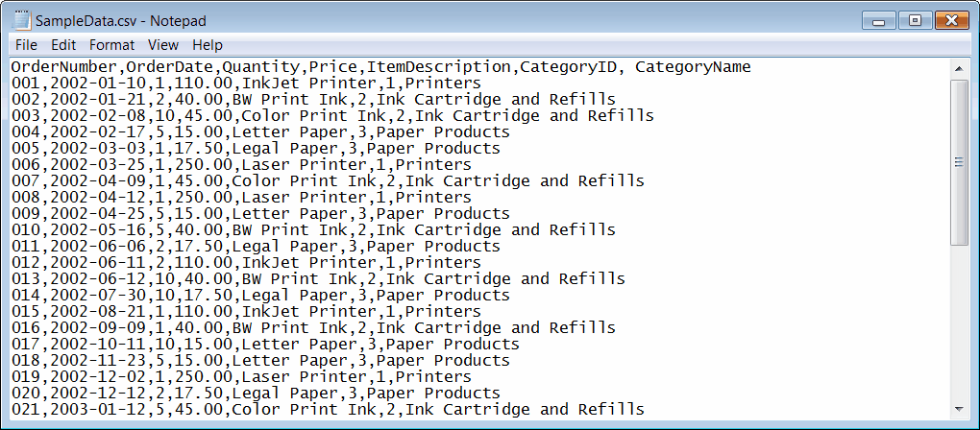Open the Help menu

point(208,45)
